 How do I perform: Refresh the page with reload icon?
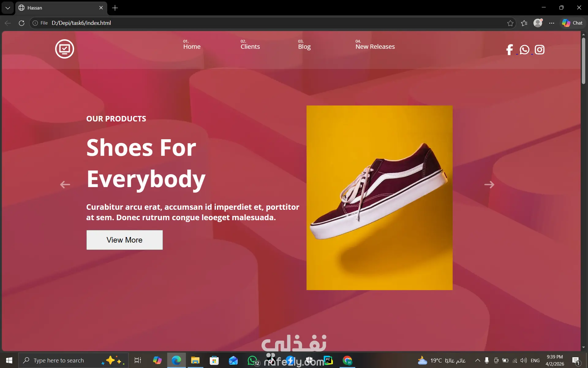pyautogui.click(x=21, y=23)
